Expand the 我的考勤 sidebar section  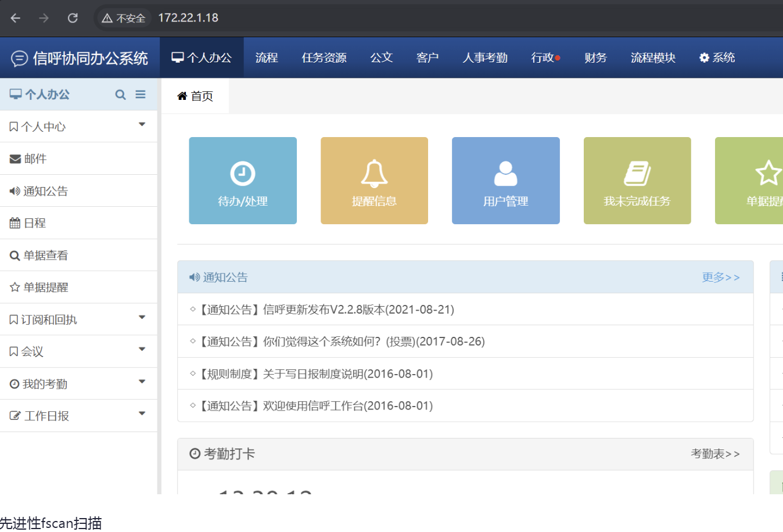[78, 384]
